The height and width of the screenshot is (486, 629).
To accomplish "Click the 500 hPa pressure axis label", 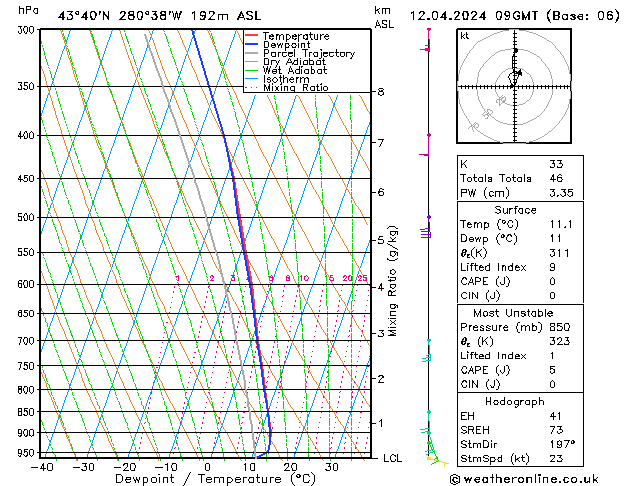I will pos(28,217).
